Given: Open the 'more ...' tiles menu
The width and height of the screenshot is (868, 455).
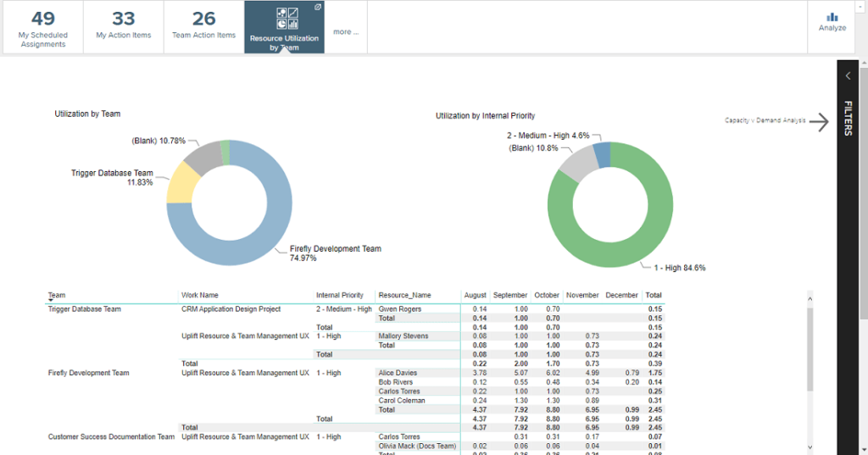Looking at the screenshot, I should [345, 32].
